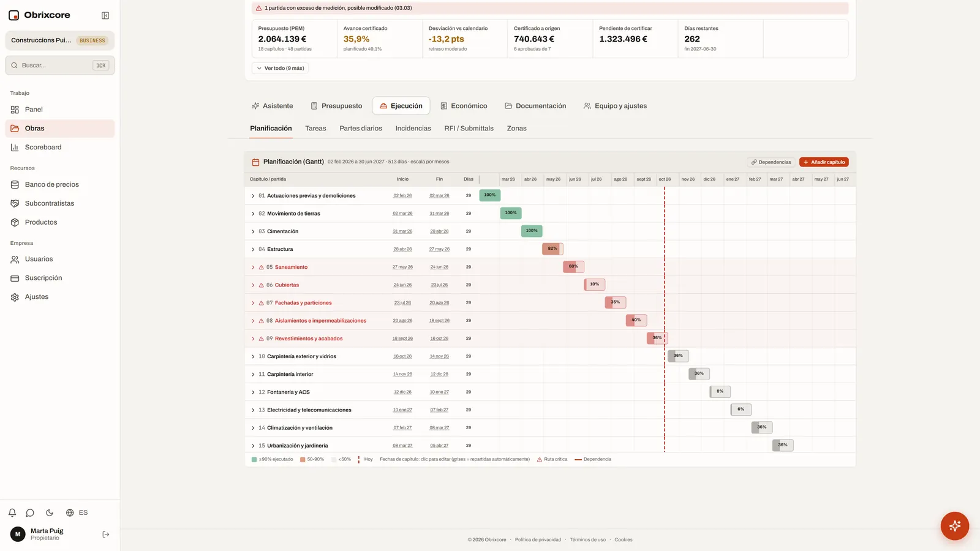Open Suscripción page

click(59, 278)
